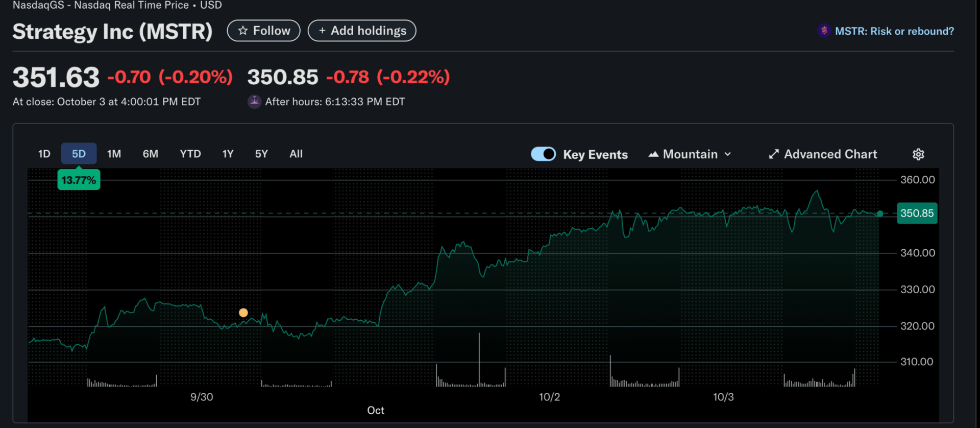The image size is (980, 428).
Task: Click the 9/30 date label
Action: pyautogui.click(x=202, y=397)
